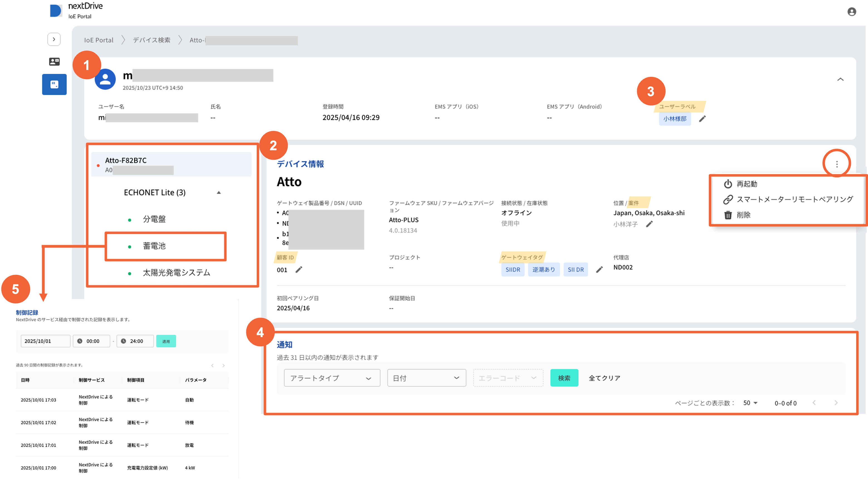Screen dimensions: 868x479
Task: Select the 2025/10/01 17:00 record row
Action: [122, 468]
